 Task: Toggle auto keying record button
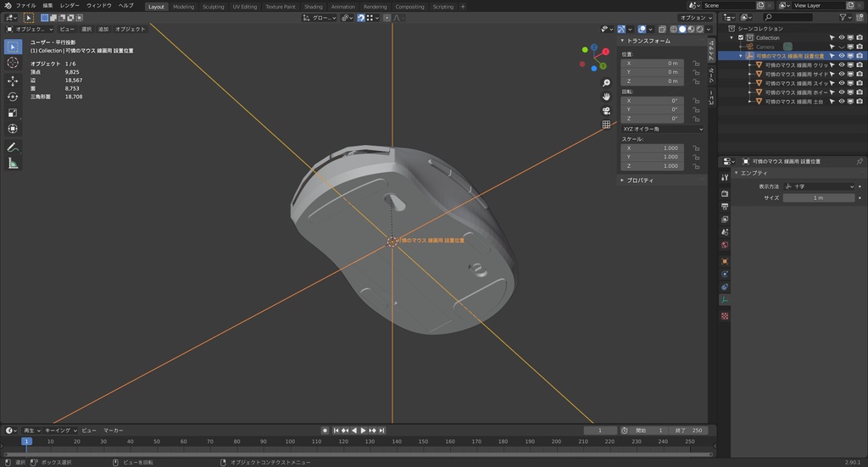tap(325, 431)
